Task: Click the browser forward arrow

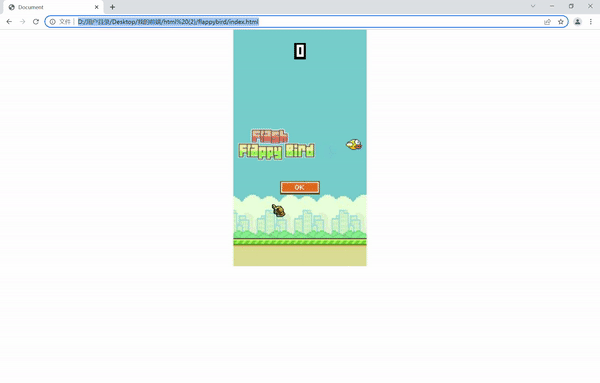Action: [x=23, y=22]
